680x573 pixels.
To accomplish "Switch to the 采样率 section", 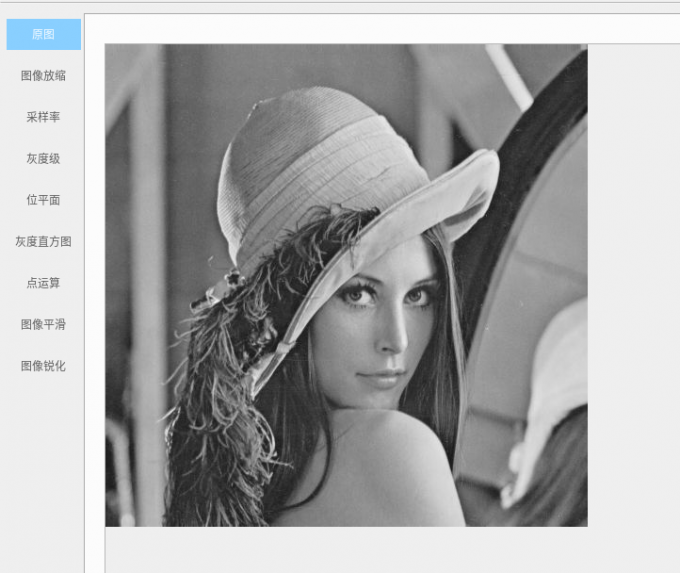I will [x=43, y=117].
